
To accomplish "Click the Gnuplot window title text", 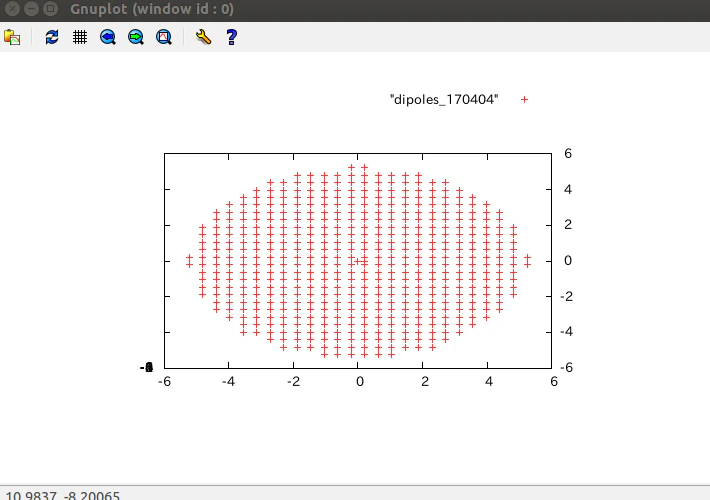I will (x=152, y=9).
